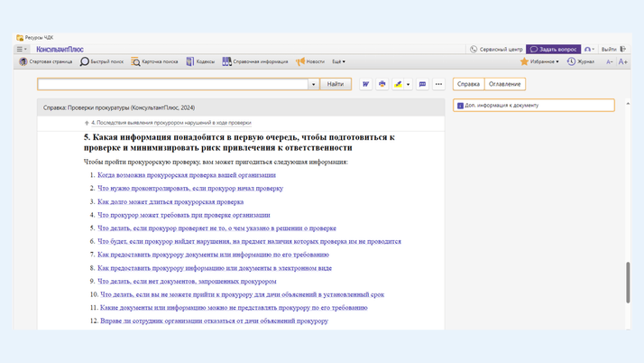The height and width of the screenshot is (363, 644).
Task: Open more actions ellipsis menu
Action: click(x=438, y=84)
